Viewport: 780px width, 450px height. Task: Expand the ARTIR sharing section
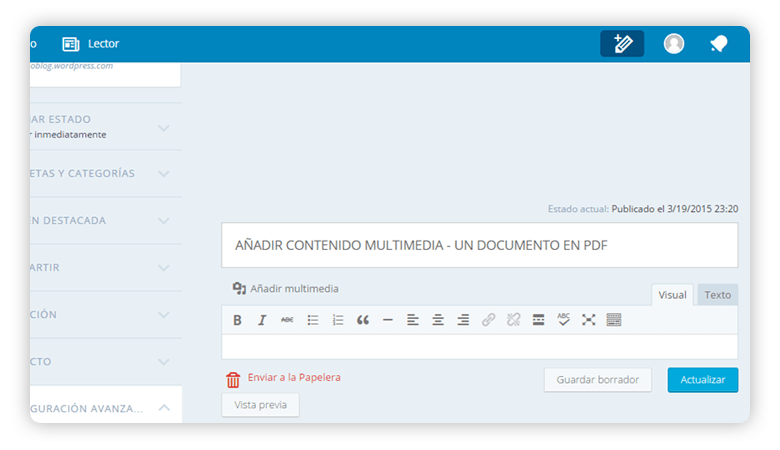[164, 268]
